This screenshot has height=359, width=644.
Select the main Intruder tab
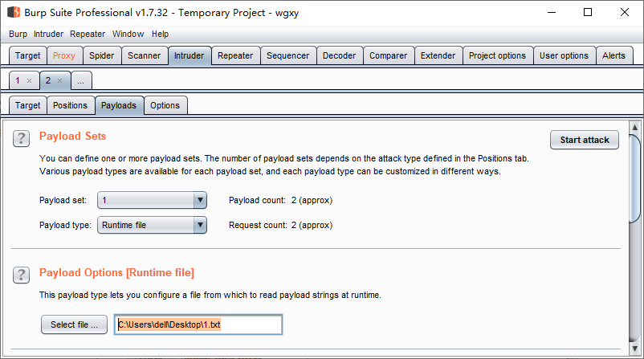pos(189,55)
